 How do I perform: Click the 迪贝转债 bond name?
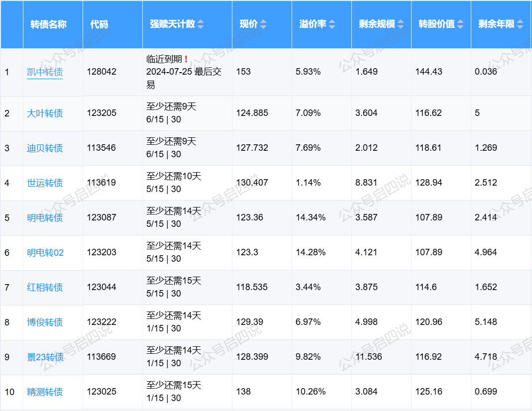45,148
